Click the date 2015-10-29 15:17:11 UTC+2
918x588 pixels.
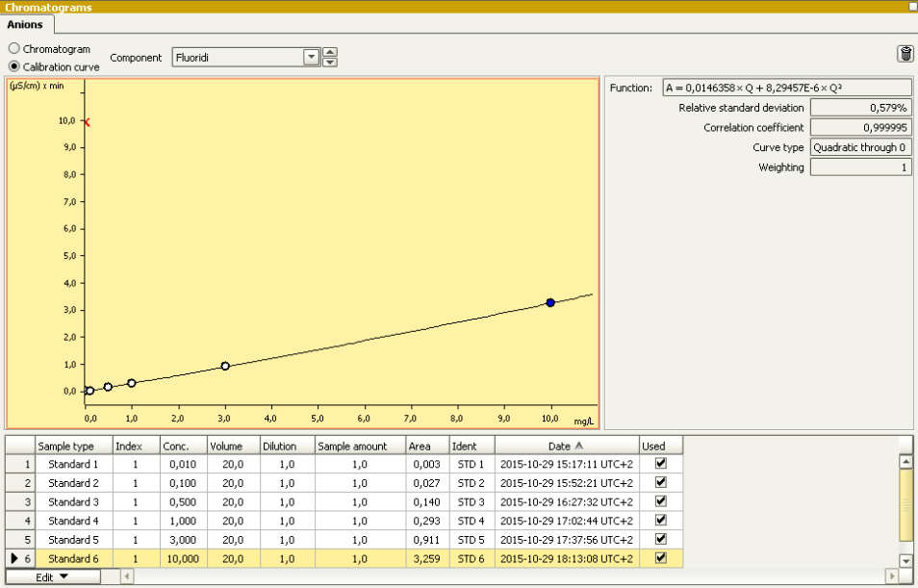pos(567,465)
